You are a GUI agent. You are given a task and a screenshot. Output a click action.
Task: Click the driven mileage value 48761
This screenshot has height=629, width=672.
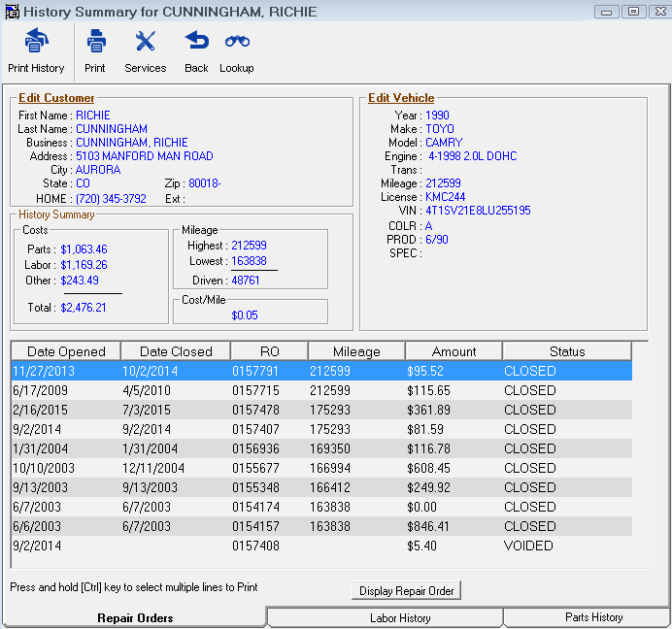click(x=246, y=281)
